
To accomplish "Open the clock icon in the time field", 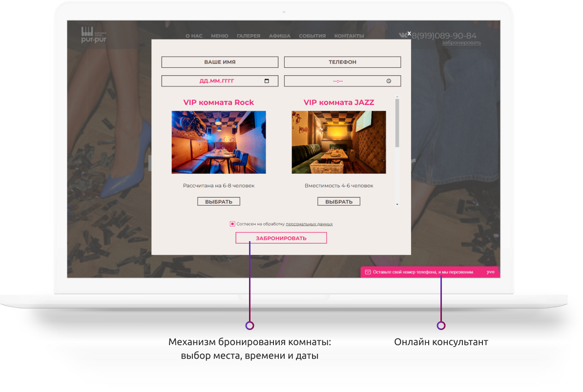I will 389,81.
